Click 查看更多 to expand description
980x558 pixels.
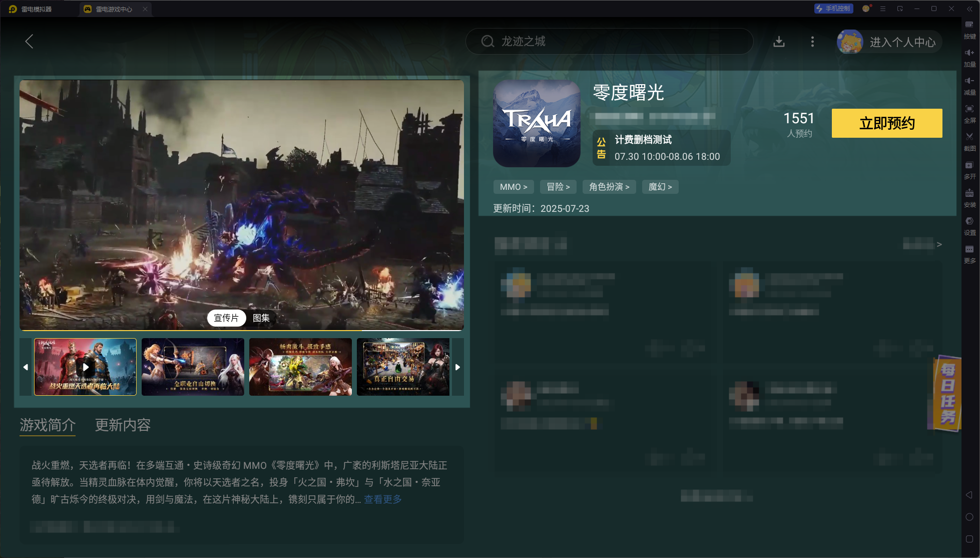tap(383, 499)
